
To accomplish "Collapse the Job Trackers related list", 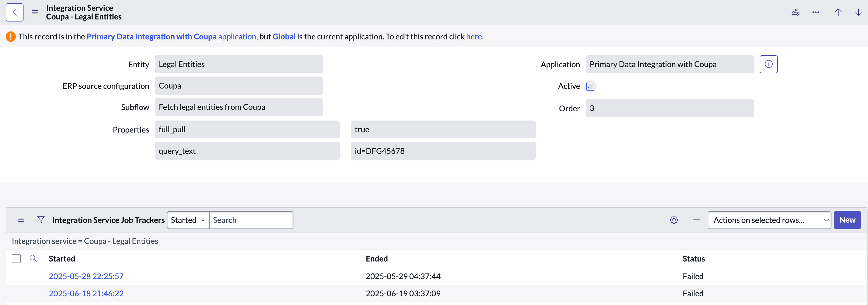I will pos(696,220).
